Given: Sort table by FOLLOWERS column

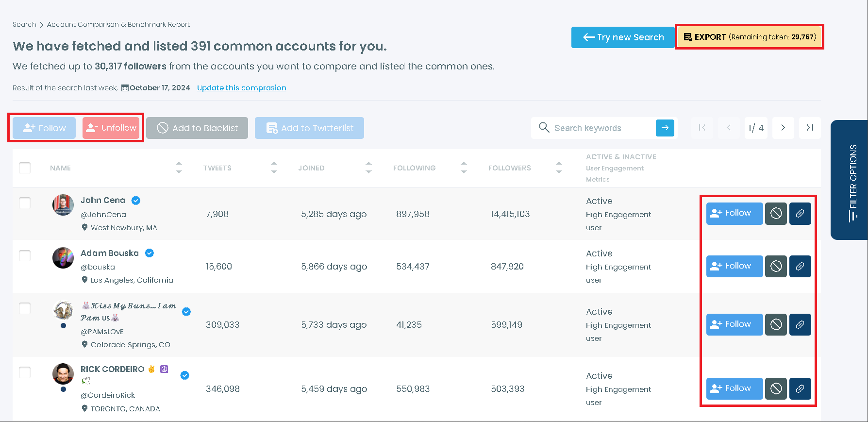Looking at the screenshot, I should coord(559,168).
